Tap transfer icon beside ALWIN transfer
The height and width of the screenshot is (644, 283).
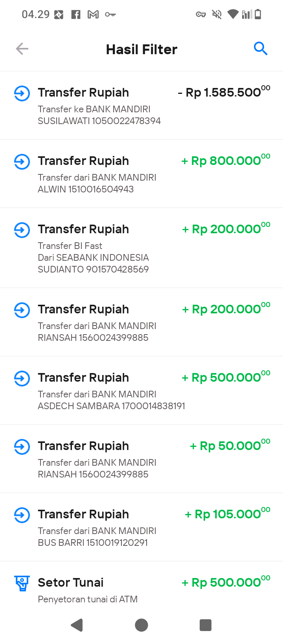pyautogui.click(x=22, y=162)
